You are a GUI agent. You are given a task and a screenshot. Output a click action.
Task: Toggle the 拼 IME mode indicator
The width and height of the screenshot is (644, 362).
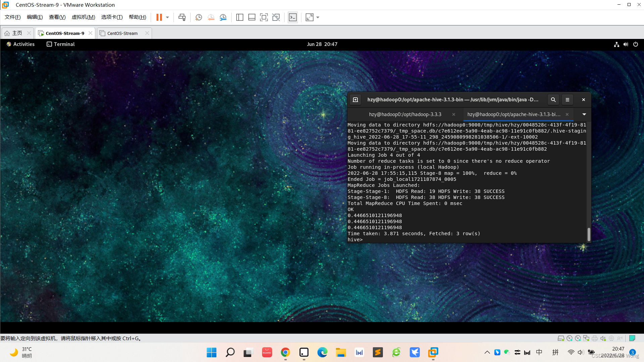(555, 352)
